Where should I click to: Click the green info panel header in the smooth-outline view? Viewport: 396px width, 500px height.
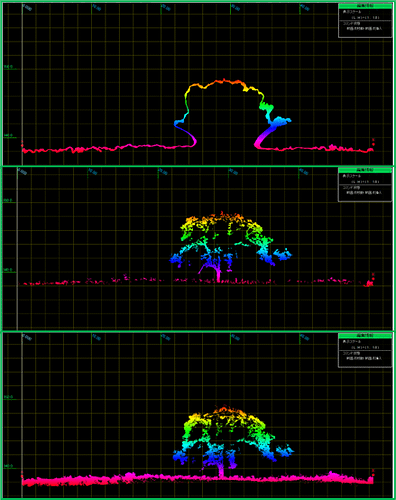(x=365, y=6)
